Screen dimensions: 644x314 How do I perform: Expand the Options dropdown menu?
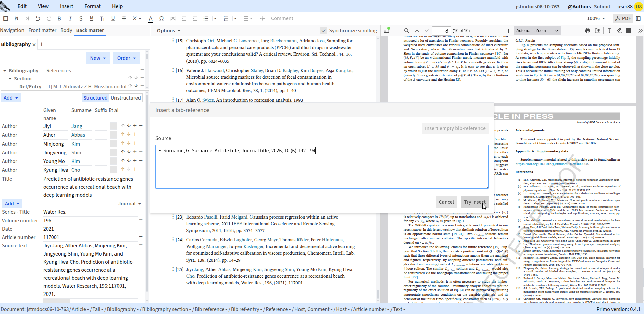(x=169, y=31)
